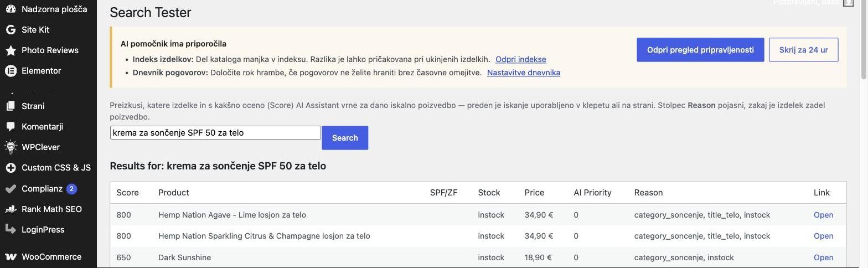Image resolution: width=868 pixels, height=268 pixels.
Task: Click the results heading for krema za sončenje
Action: 218,166
